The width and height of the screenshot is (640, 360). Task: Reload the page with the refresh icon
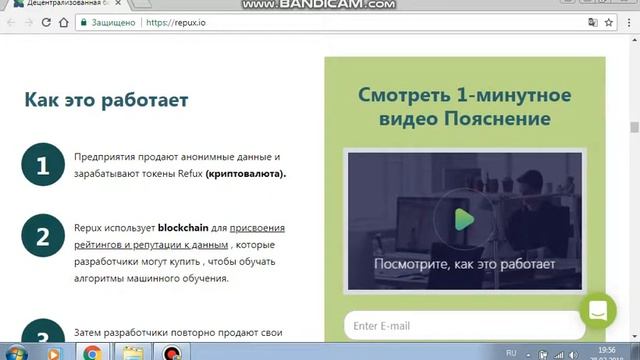[x=46, y=22]
